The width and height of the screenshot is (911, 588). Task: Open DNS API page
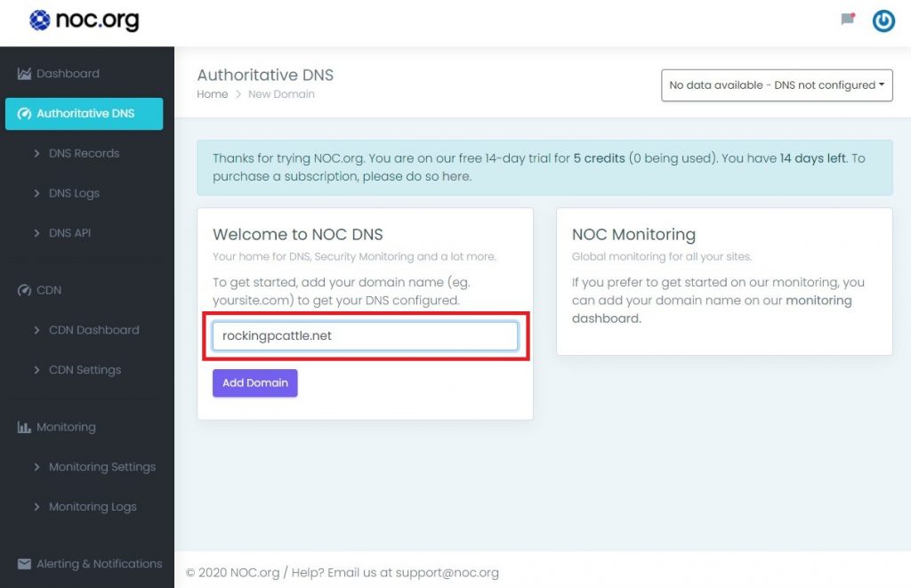69,233
